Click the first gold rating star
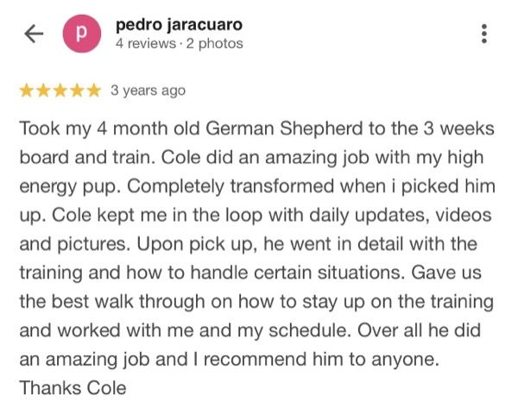This screenshot has height=420, width=518. (26, 91)
